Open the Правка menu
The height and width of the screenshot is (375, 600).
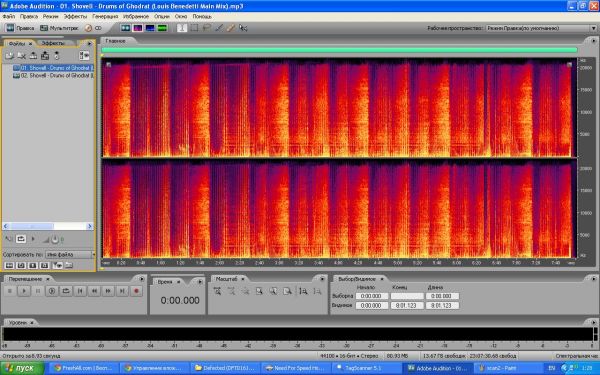point(29,16)
